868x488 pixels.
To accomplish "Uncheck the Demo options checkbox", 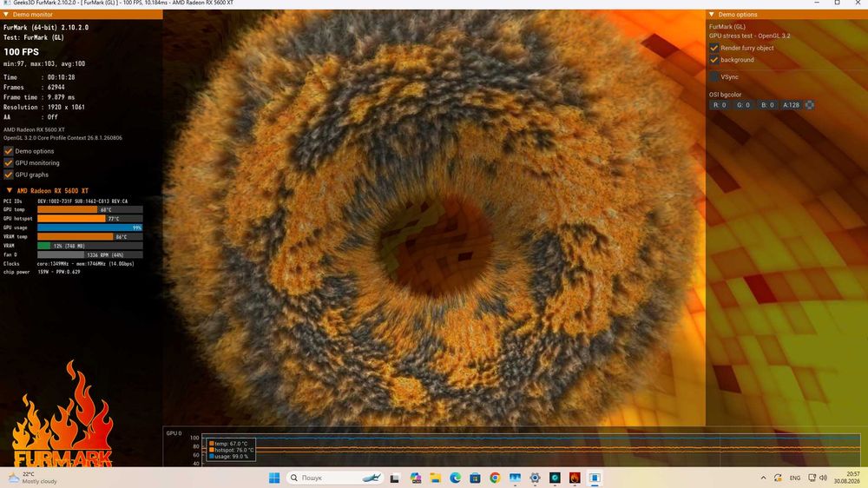I will [x=9, y=151].
